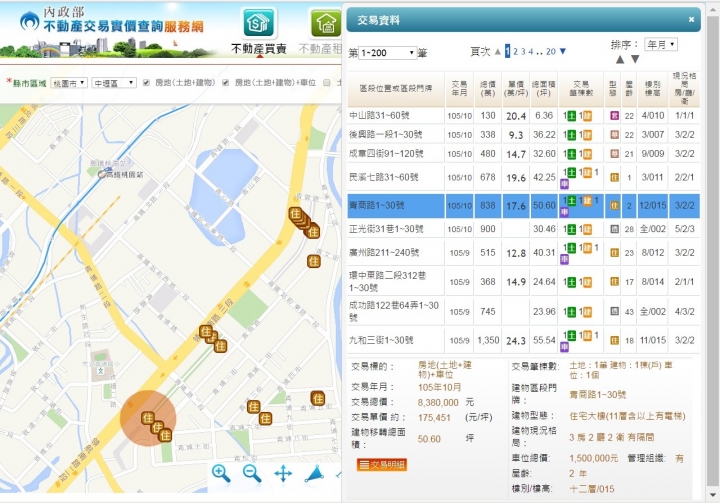
Task: Click the unit price 24.3 cell
Action: 516,341
